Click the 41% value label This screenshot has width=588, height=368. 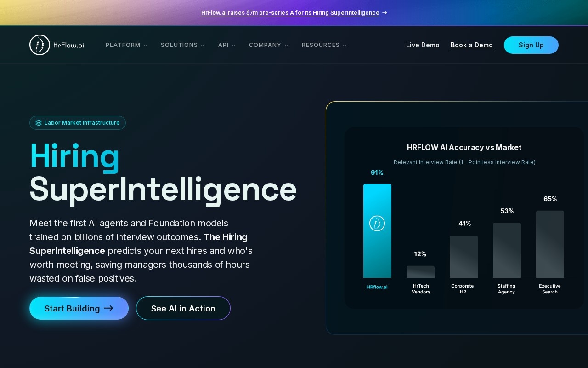[465, 223]
